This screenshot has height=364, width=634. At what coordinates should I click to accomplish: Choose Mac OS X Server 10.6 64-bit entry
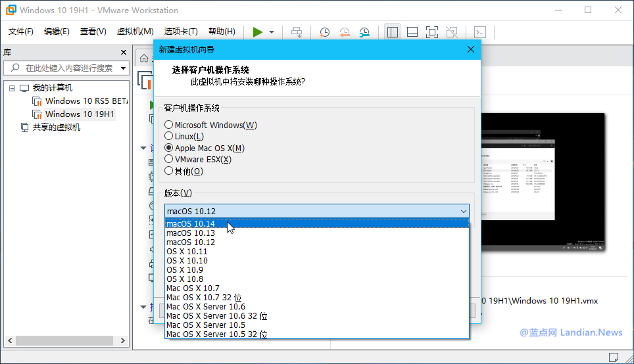317,307
